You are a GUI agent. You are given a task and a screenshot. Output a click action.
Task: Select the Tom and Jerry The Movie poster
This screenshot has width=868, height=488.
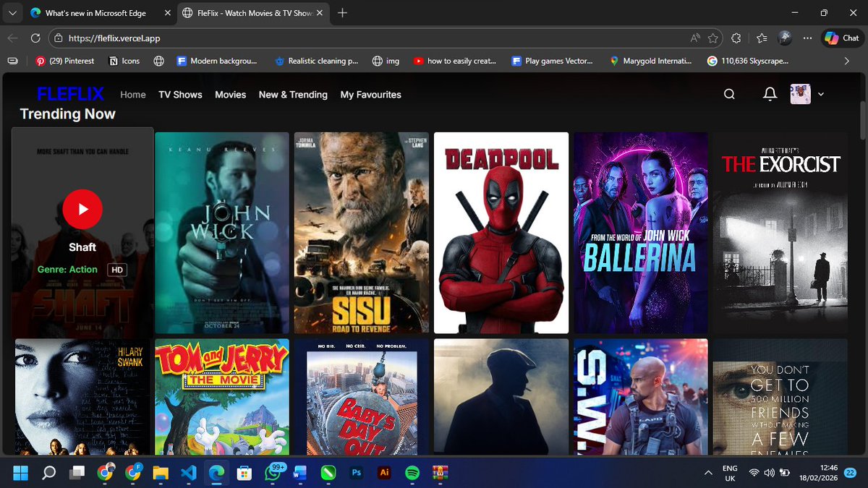pos(222,397)
